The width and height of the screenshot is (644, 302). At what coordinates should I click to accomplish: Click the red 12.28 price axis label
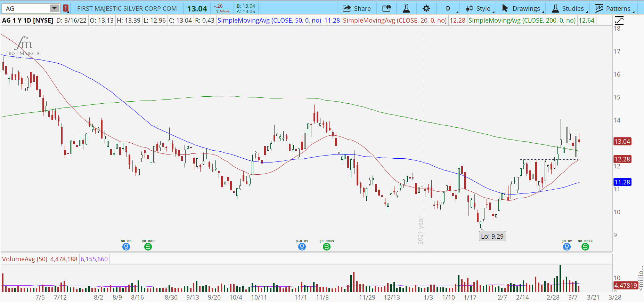tap(622, 159)
